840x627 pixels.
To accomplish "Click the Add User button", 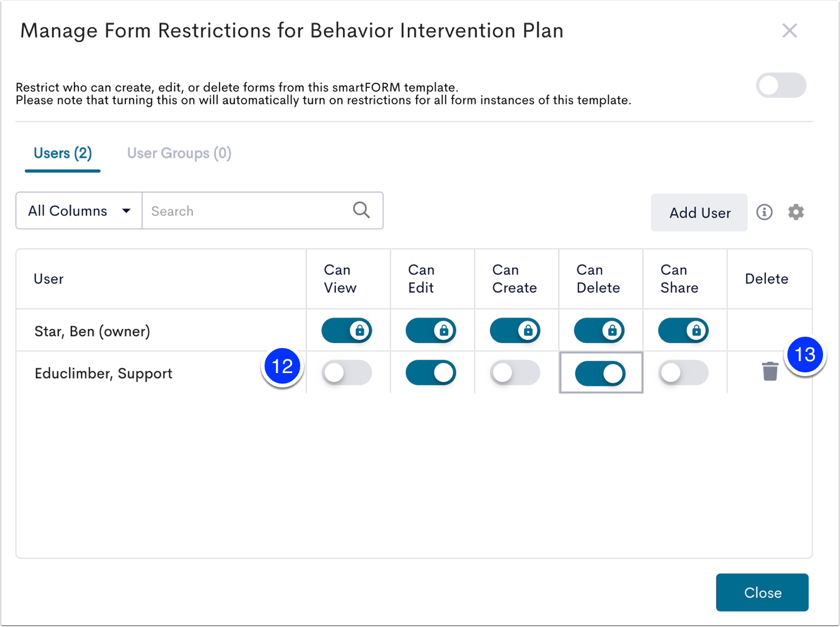I will coord(699,213).
